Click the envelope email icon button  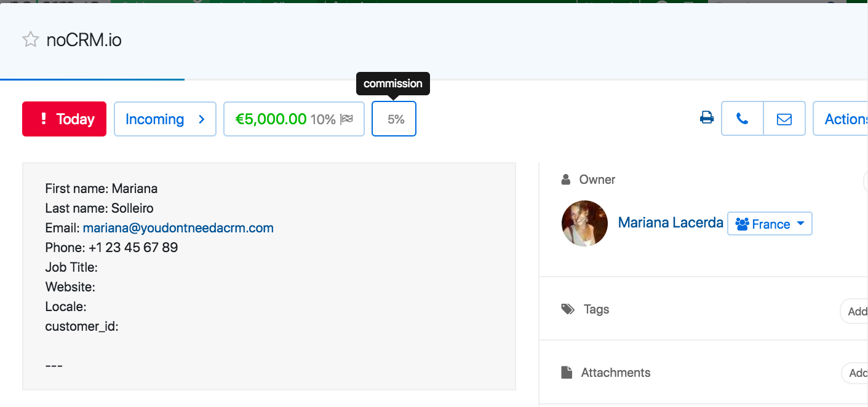(784, 119)
